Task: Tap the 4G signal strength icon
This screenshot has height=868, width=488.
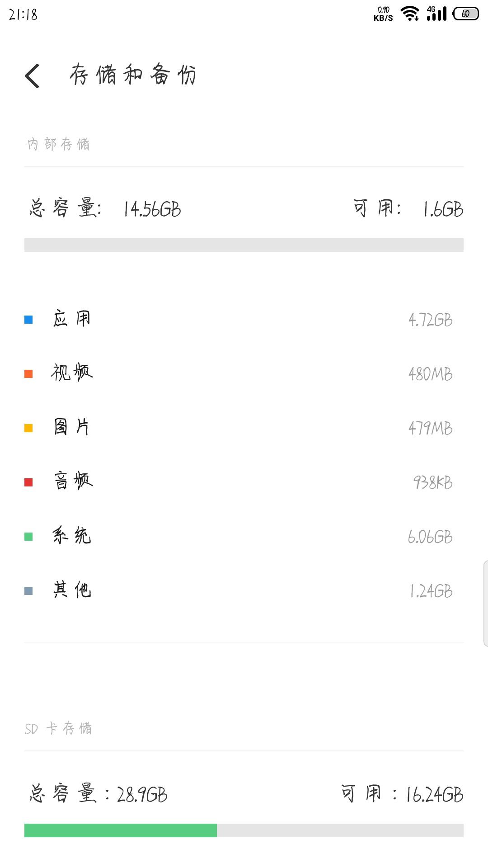Action: tap(436, 14)
